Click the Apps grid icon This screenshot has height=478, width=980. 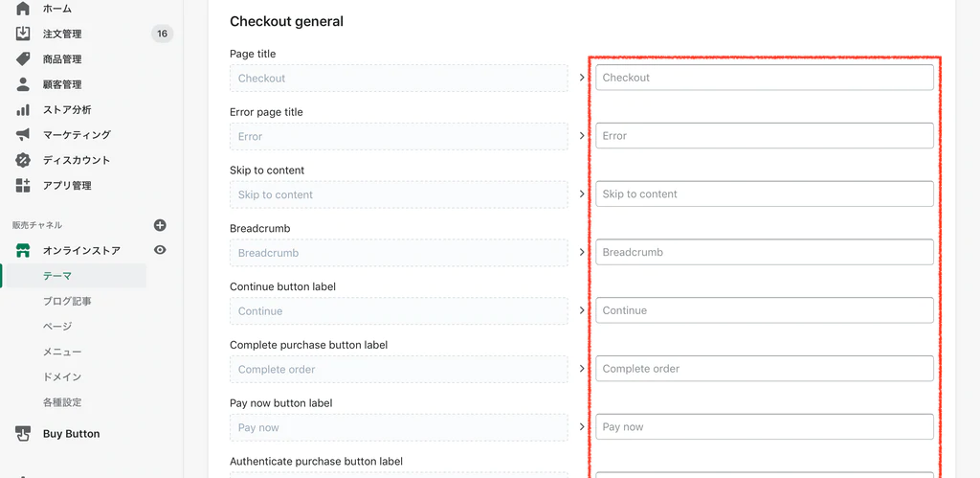23,186
